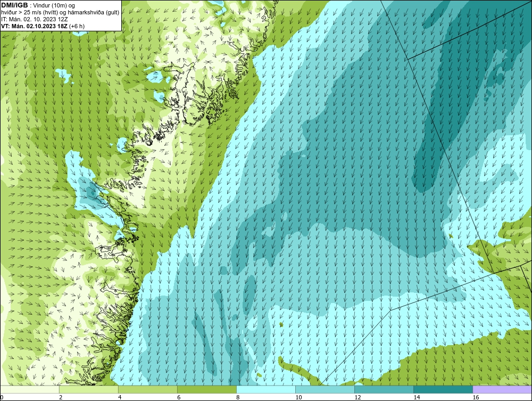The height and width of the screenshot is (401, 532).
Task: Click the 'hviður > 25 m/s' description line
Action: (x=60, y=13)
